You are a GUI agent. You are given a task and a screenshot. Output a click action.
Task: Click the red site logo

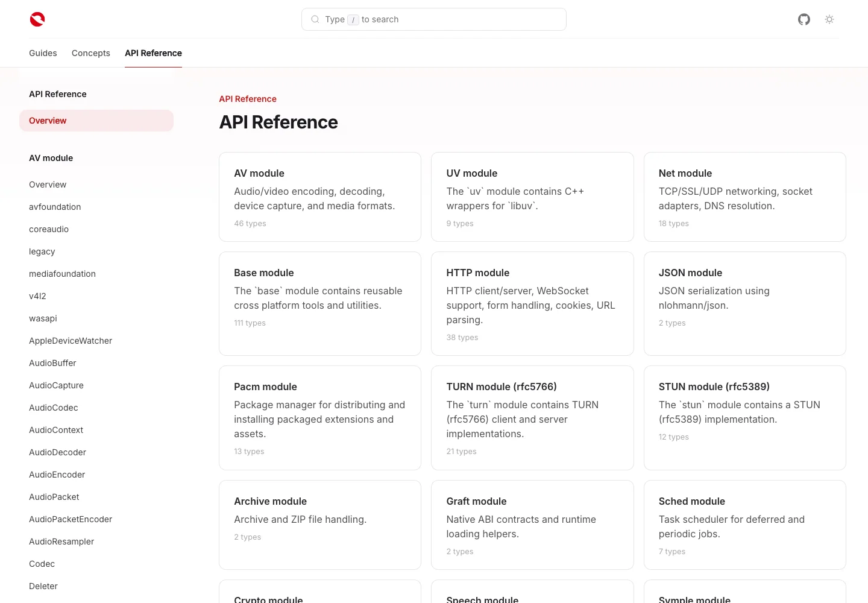(37, 19)
